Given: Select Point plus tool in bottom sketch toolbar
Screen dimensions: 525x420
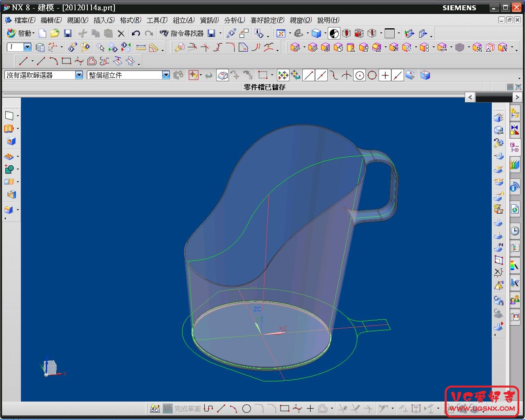Looking at the screenshot, I should 310,409.
